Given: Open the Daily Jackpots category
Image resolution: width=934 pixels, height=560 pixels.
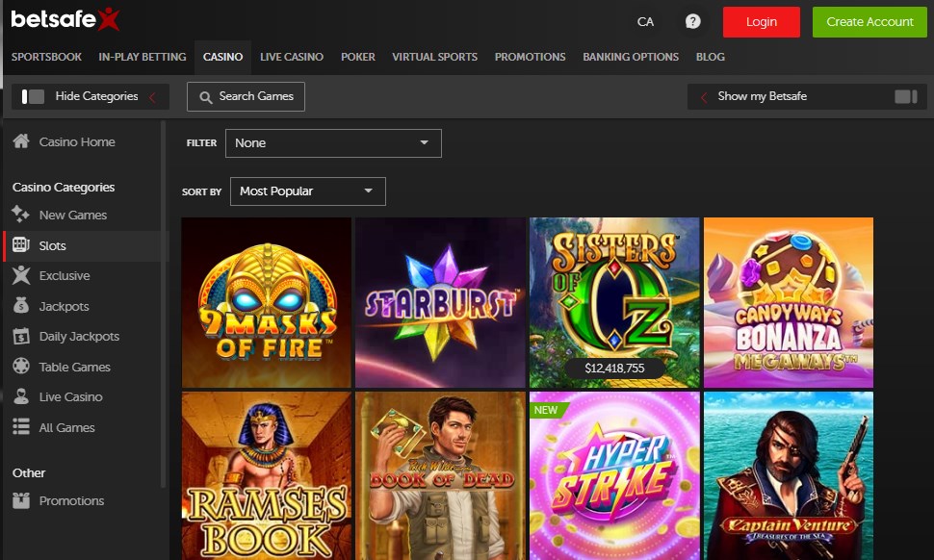Looking at the screenshot, I should click(79, 336).
